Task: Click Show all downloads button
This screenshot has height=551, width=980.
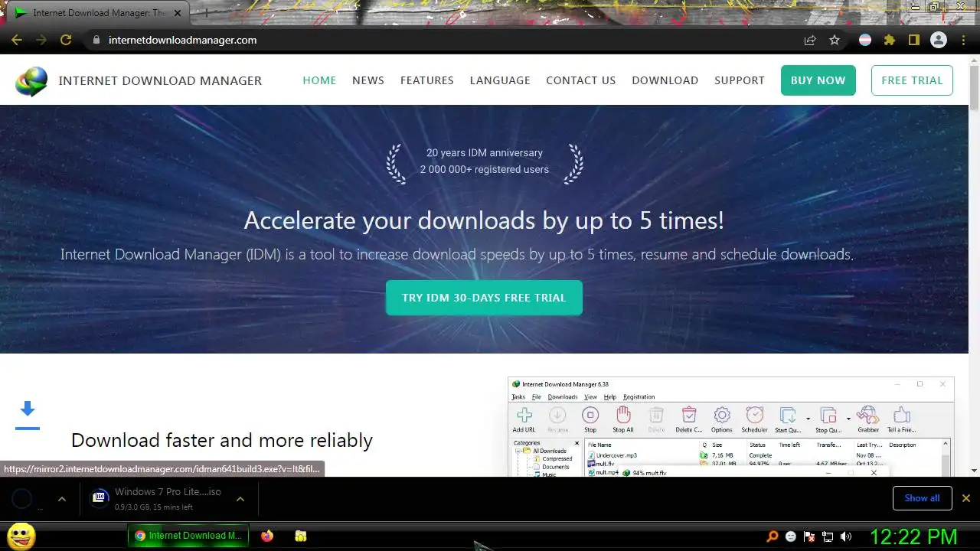Action: tap(922, 498)
